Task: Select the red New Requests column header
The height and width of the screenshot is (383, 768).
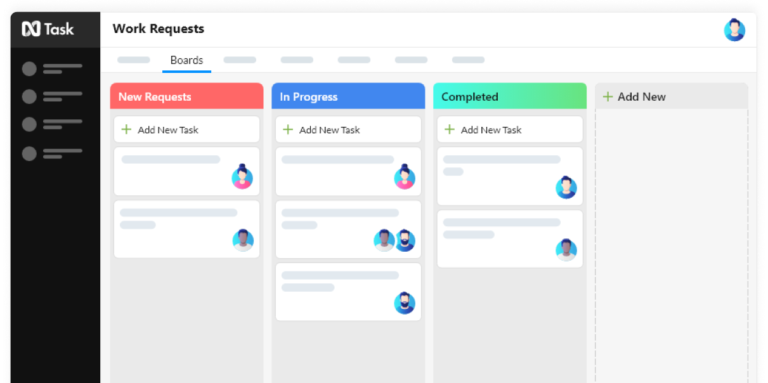Action: tap(187, 96)
